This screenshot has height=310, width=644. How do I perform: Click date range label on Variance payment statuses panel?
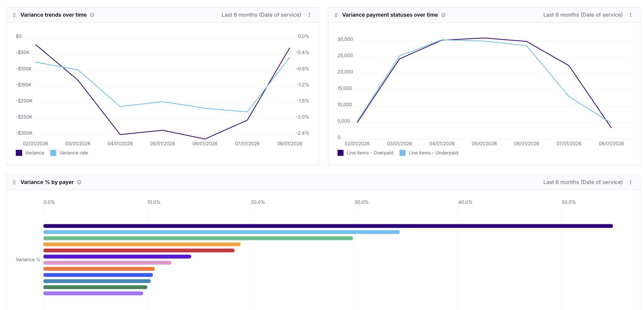pyautogui.click(x=583, y=15)
